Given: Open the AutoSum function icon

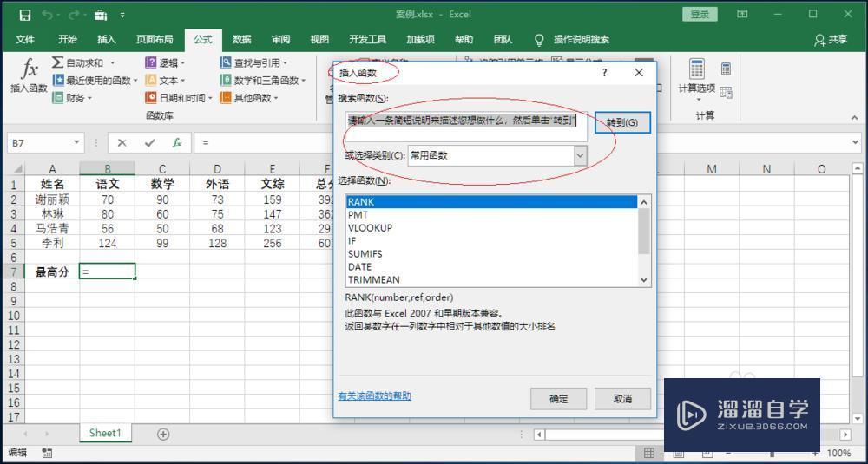Looking at the screenshot, I should pyautogui.click(x=58, y=62).
